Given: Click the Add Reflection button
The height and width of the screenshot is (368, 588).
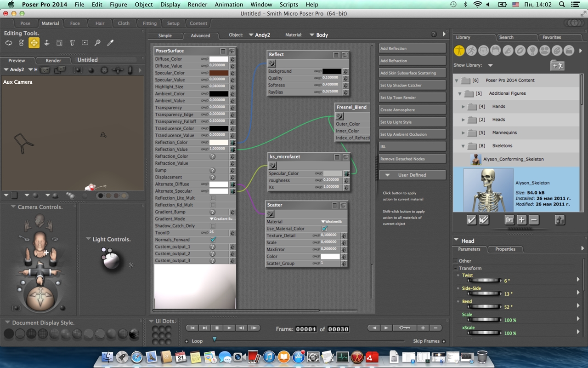Looking at the screenshot, I should [412, 48].
